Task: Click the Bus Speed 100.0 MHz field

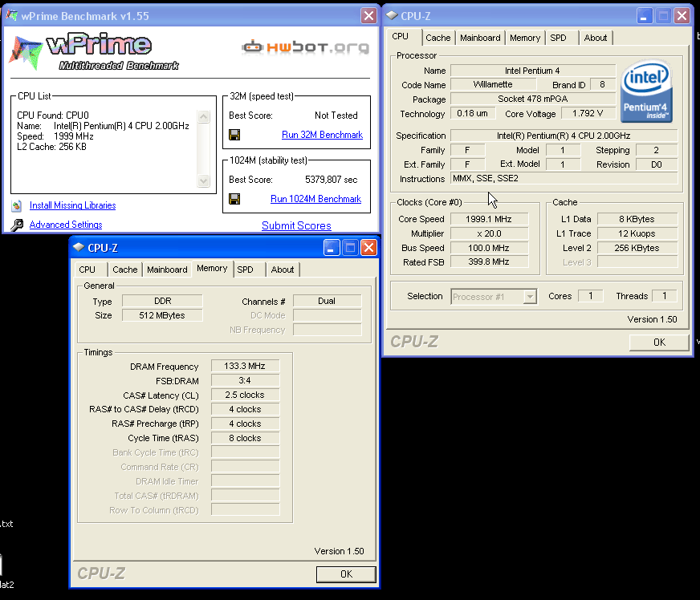Action: click(489, 248)
